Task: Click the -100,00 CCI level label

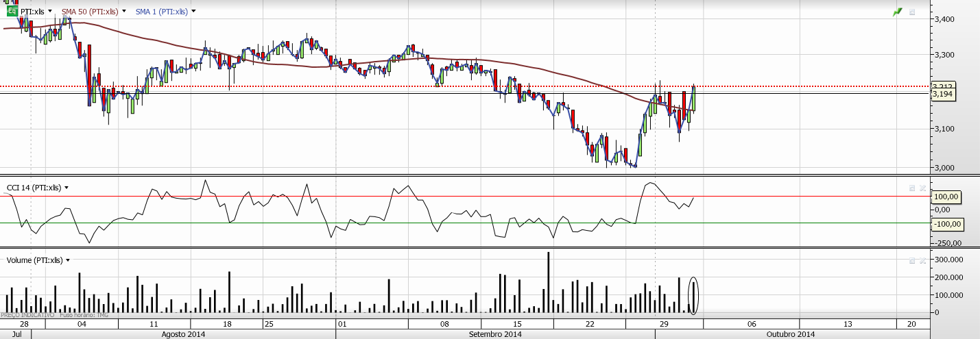Action: (948, 224)
